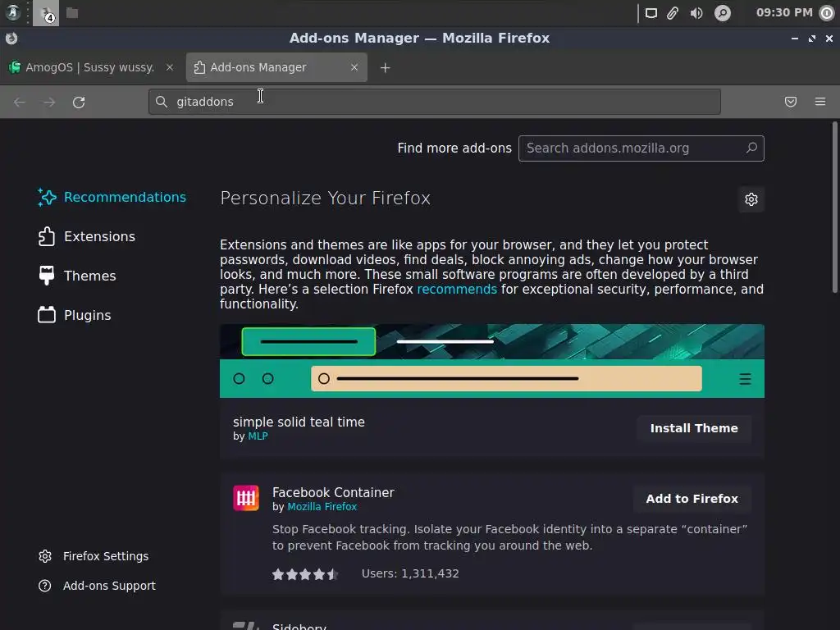Open the Firefox hamburger menu
This screenshot has height=630, width=840.
pyautogui.click(x=820, y=102)
